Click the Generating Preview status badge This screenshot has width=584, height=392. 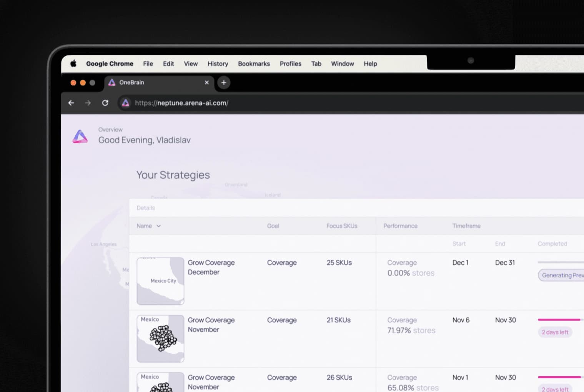click(x=561, y=275)
